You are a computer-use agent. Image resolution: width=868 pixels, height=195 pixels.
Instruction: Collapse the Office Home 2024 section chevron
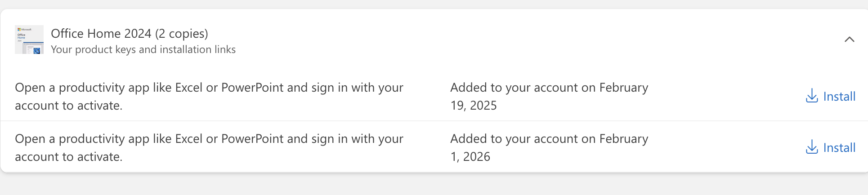pos(849,40)
